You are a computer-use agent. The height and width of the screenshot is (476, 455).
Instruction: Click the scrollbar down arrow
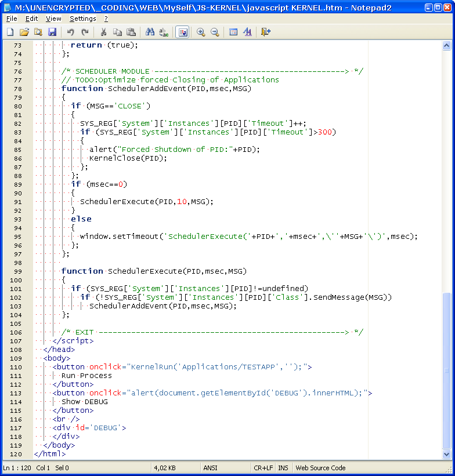(446, 455)
